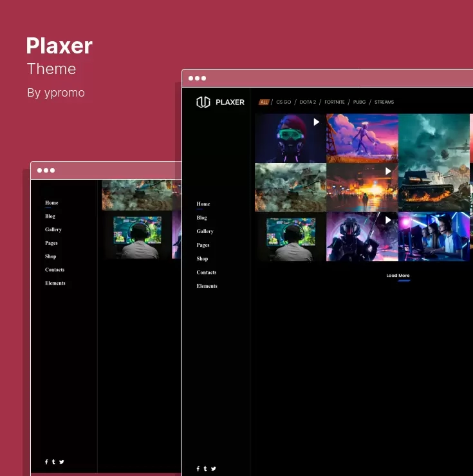Open purple sky alien figure thumbnail

coord(362,138)
